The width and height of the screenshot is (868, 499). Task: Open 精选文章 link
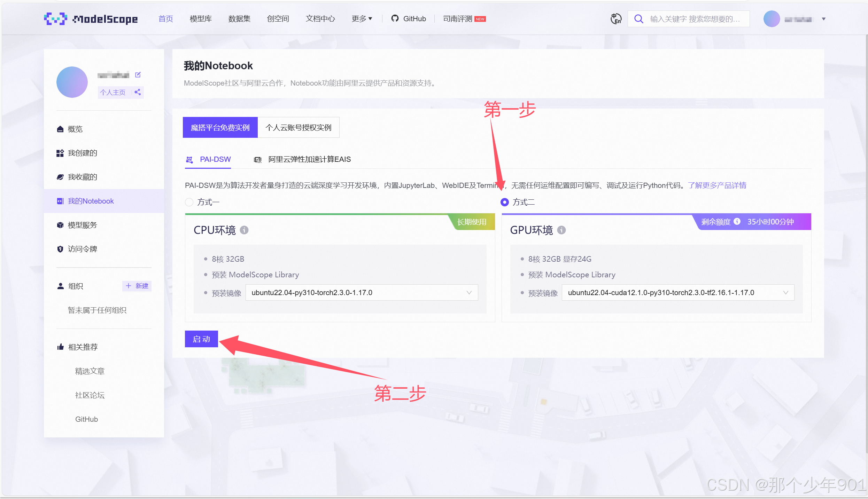pos(90,371)
